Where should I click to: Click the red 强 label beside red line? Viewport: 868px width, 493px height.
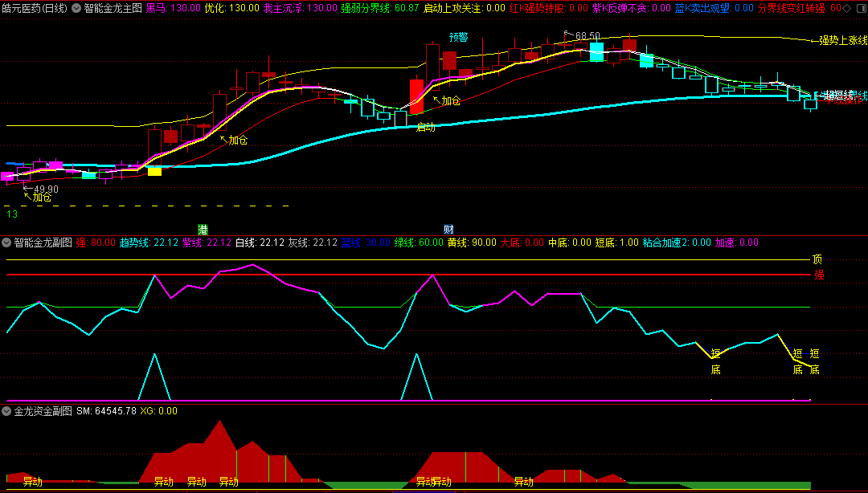click(818, 275)
